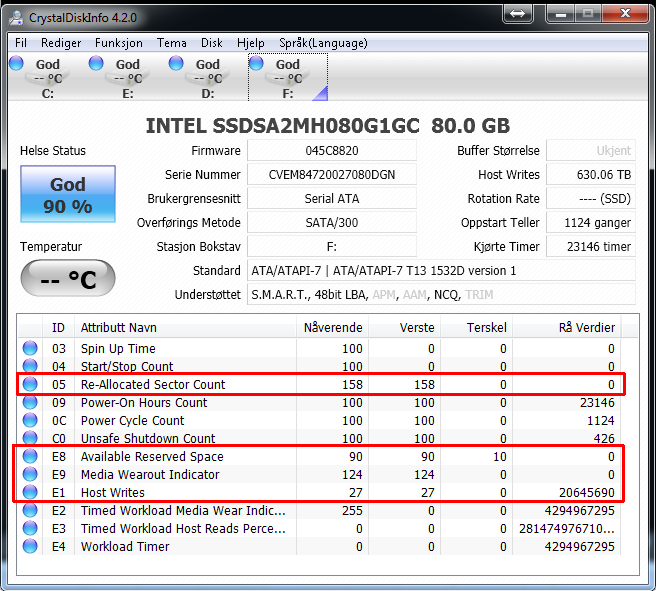656x591 pixels.
Task: Click the status orb for Timed Workload Media Wear
Action: pyautogui.click(x=30, y=510)
